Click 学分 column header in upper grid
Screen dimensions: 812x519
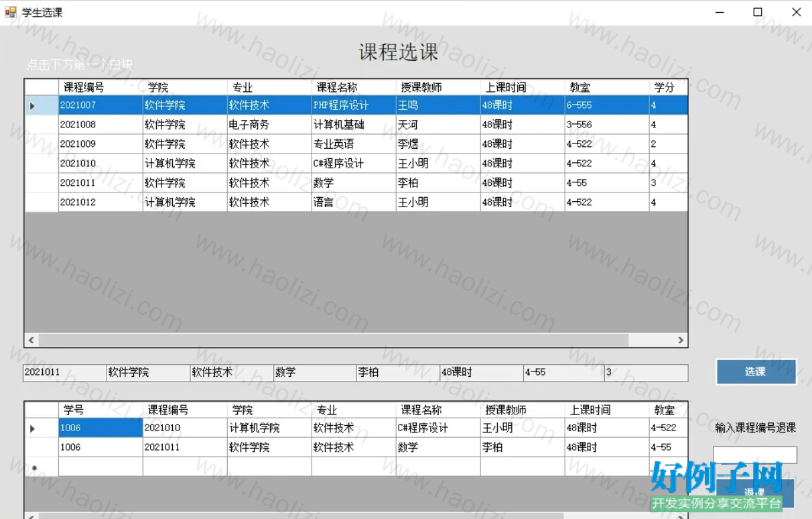coord(669,87)
